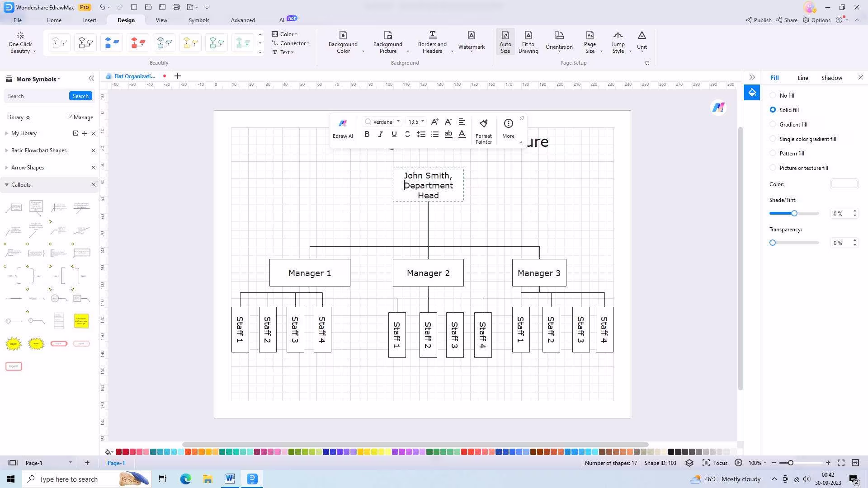Screen dimensions: 868x488
Task: Click the Watermark icon
Action: (x=471, y=41)
